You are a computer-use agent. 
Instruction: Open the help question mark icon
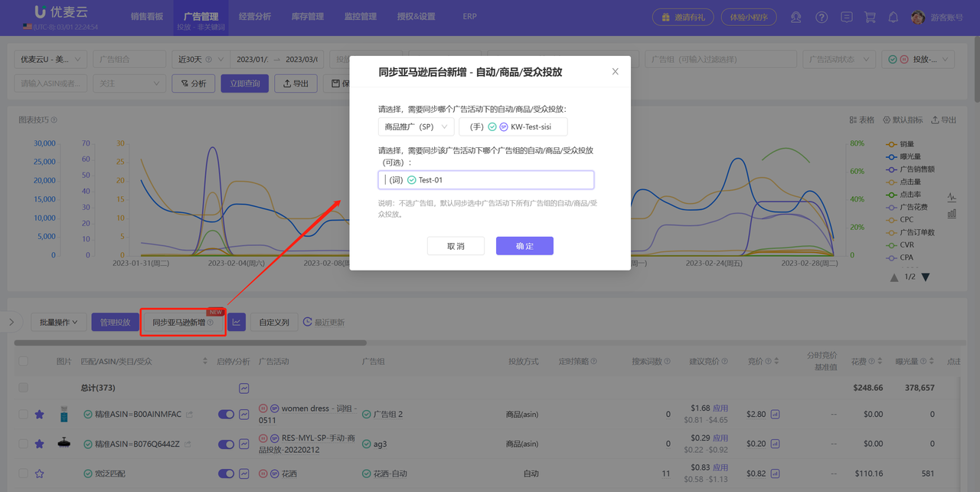point(822,17)
